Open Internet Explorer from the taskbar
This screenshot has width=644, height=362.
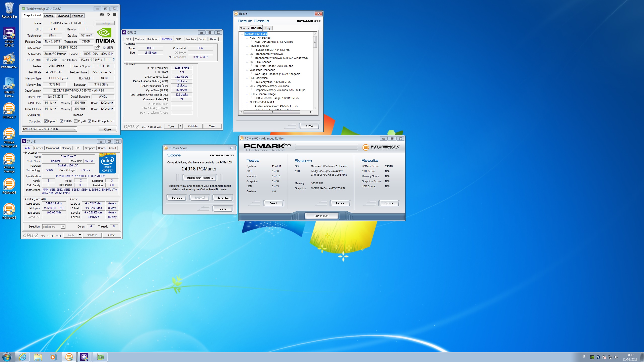(x=22, y=357)
